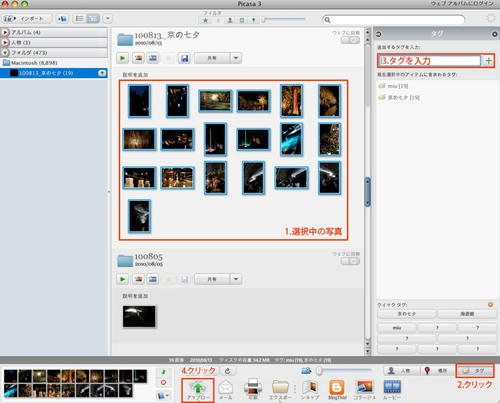Screen dimensions: 500x403
Task: Click the tag entry input field
Action: tap(430, 61)
